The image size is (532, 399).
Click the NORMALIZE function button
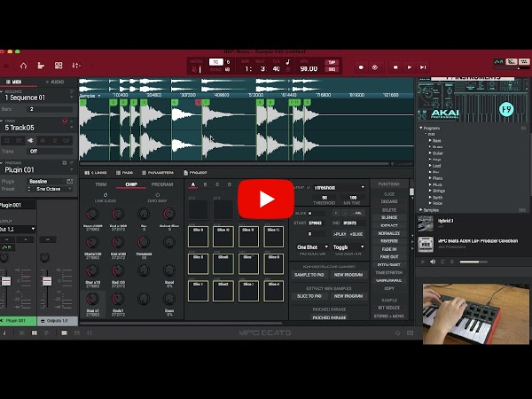pyautogui.click(x=389, y=233)
